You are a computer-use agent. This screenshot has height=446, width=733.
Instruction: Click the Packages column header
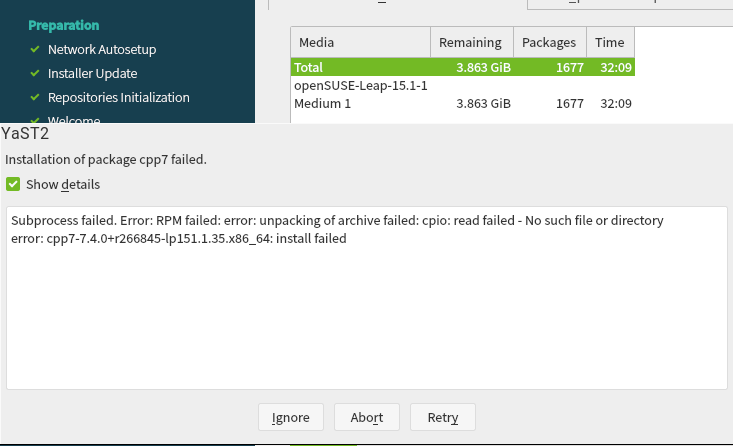point(549,43)
